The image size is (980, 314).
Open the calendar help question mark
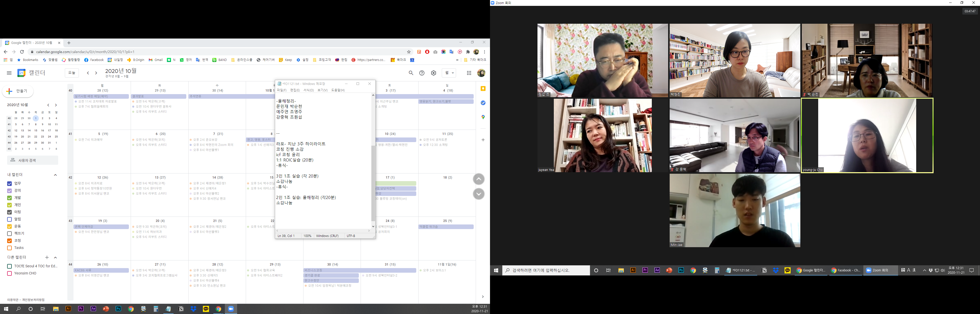pyautogui.click(x=422, y=73)
